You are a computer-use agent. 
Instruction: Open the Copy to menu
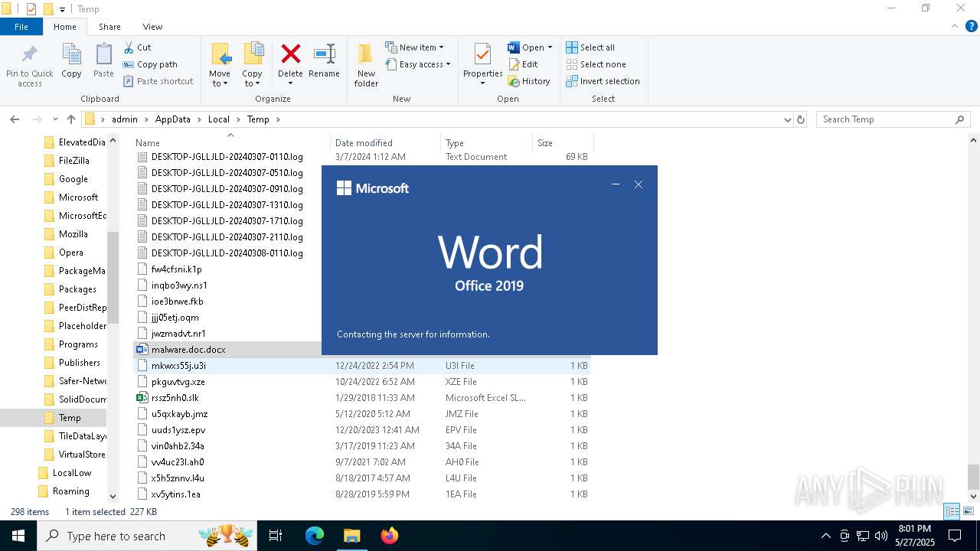pos(252,65)
